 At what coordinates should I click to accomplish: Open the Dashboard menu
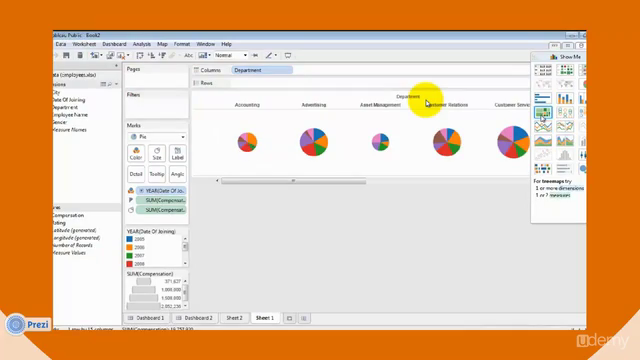click(x=114, y=44)
